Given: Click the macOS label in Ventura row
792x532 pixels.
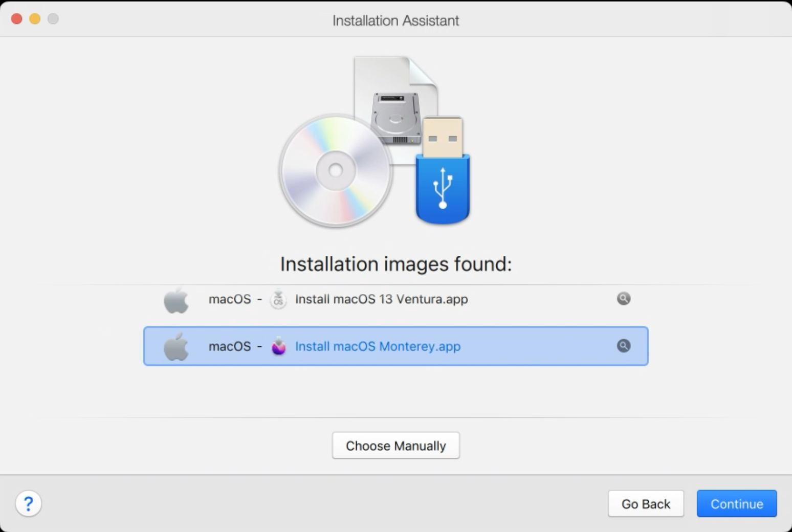Looking at the screenshot, I should tap(230, 299).
